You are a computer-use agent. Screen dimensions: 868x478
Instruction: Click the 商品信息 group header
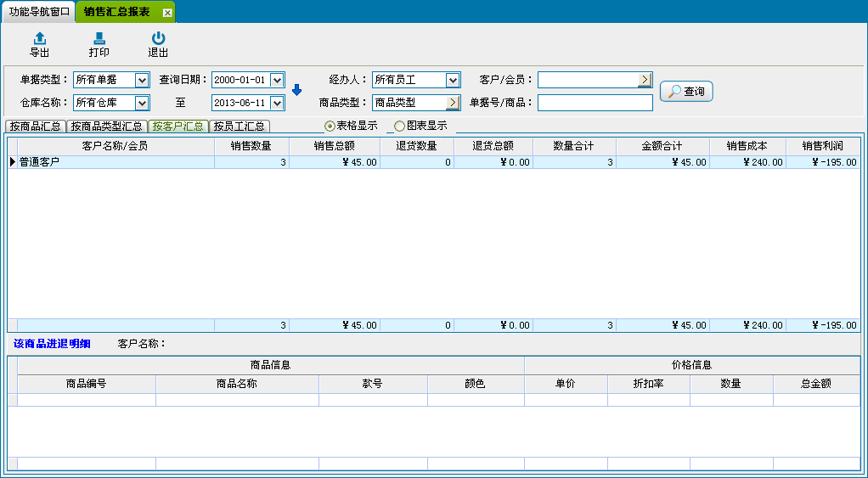tap(271, 365)
